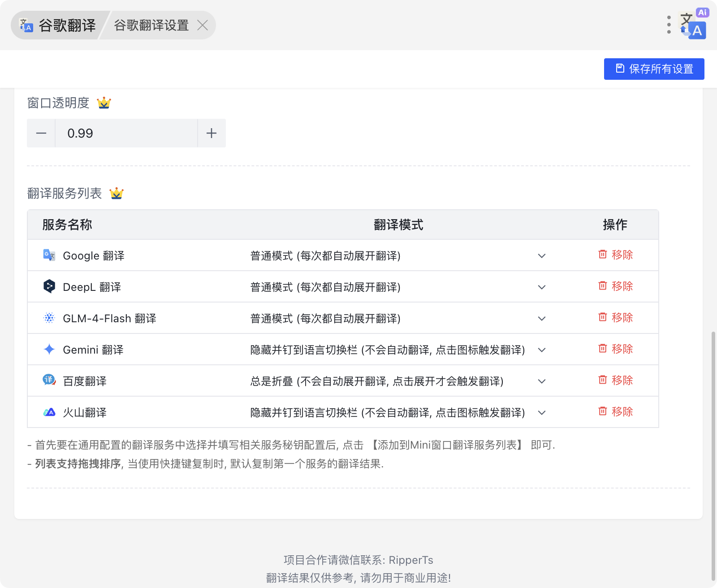The height and width of the screenshot is (588, 717).
Task: Click crown icon beside 窗口透明度
Action: 104,103
